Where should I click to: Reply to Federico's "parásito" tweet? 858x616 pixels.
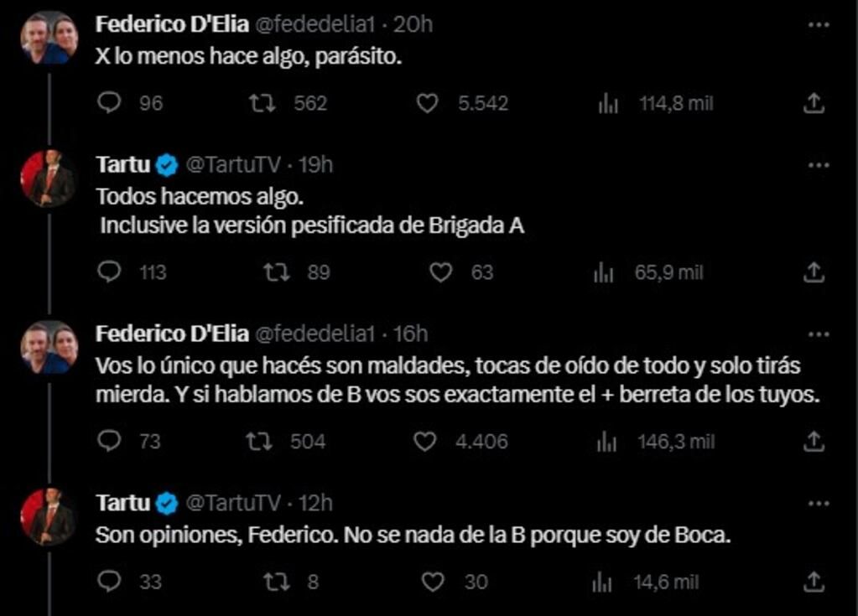pos(110,103)
